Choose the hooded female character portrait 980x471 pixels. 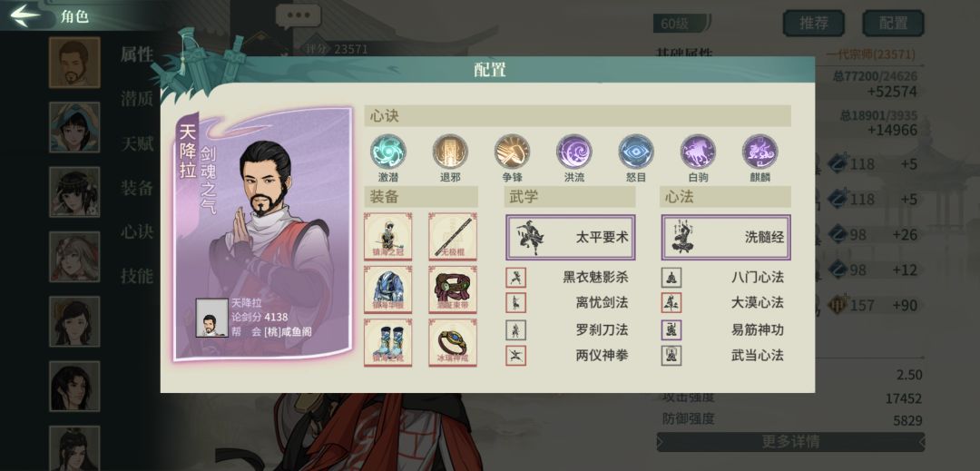[74, 127]
